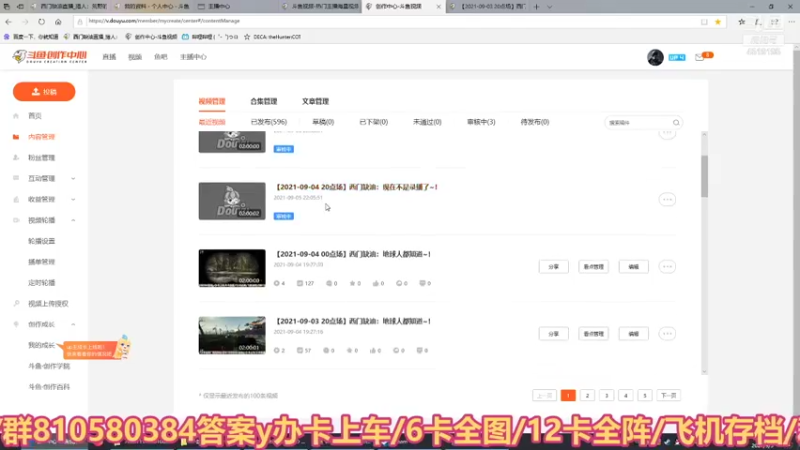The height and width of the screenshot is (450, 800).
Task: Click the search magnifier icon
Action: (676, 123)
